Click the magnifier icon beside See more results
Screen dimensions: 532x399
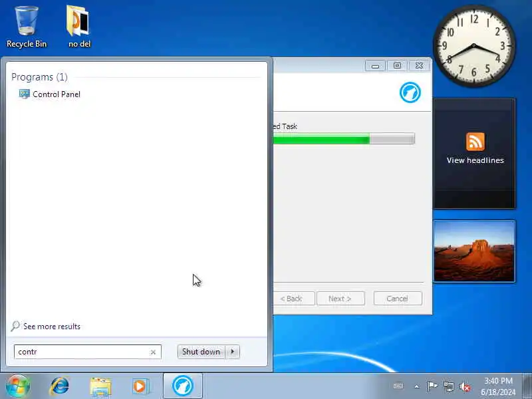(x=15, y=326)
